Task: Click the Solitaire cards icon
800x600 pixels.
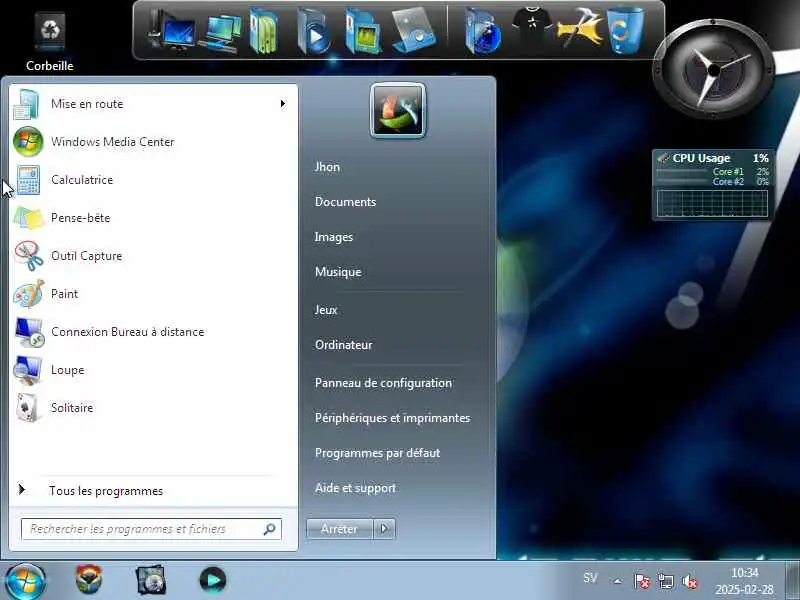Action: [27, 408]
